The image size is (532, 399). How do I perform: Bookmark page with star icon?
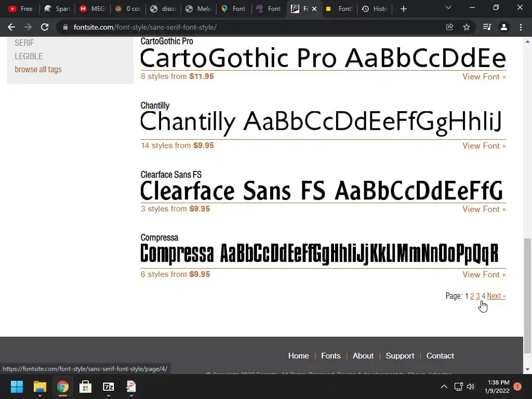(467, 27)
